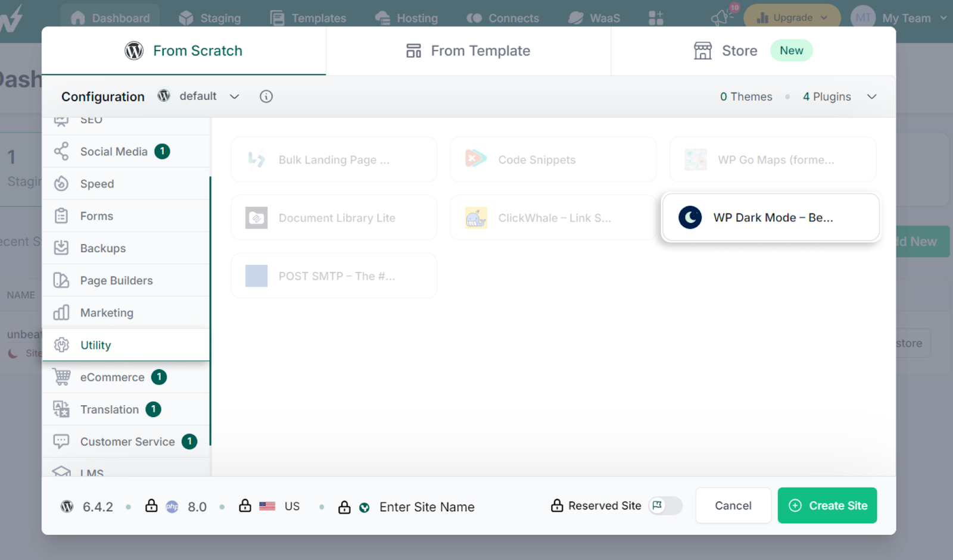Image resolution: width=953 pixels, height=560 pixels.
Task: Click the Social Media share icon
Action: tap(61, 151)
